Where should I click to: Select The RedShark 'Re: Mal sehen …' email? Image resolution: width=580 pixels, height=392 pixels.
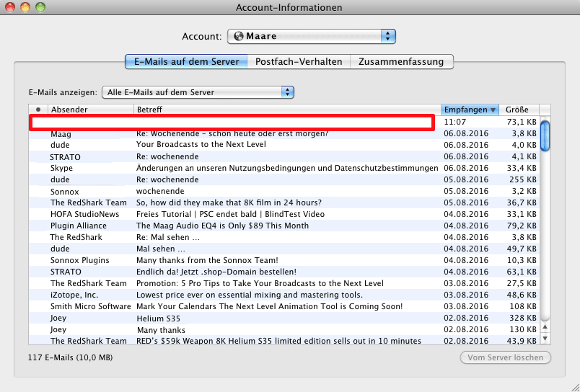[x=284, y=237]
